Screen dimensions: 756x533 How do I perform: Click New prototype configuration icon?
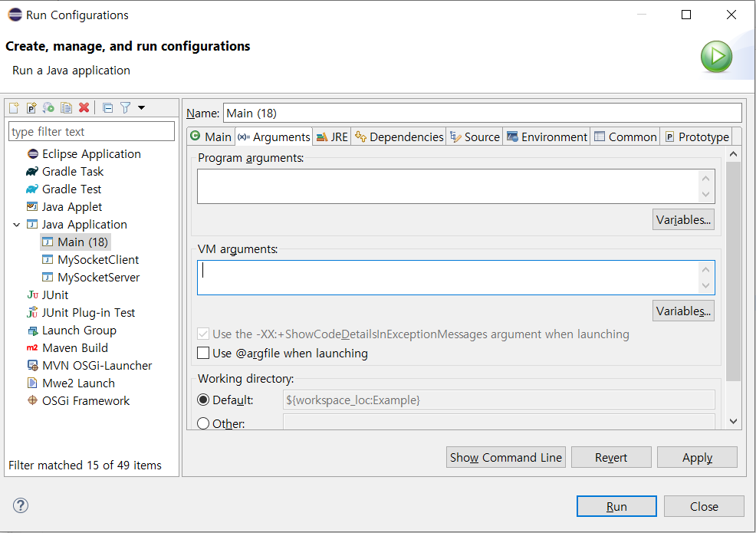(31, 107)
